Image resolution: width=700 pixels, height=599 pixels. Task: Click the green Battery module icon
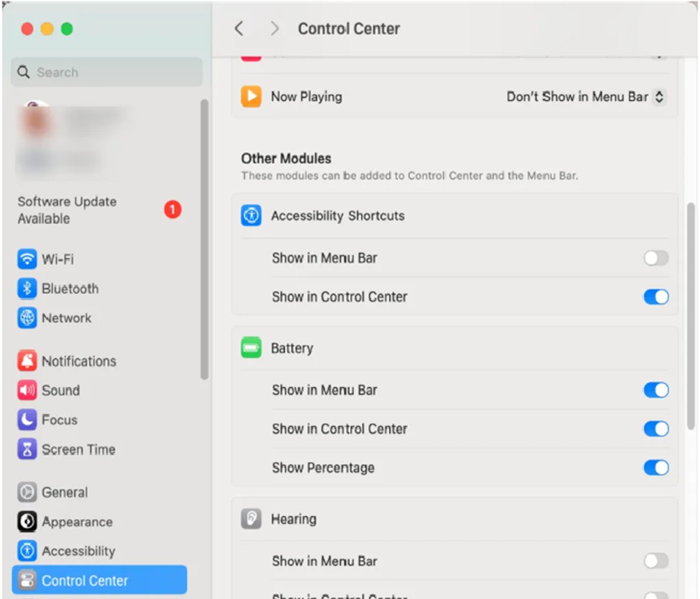tap(250, 347)
